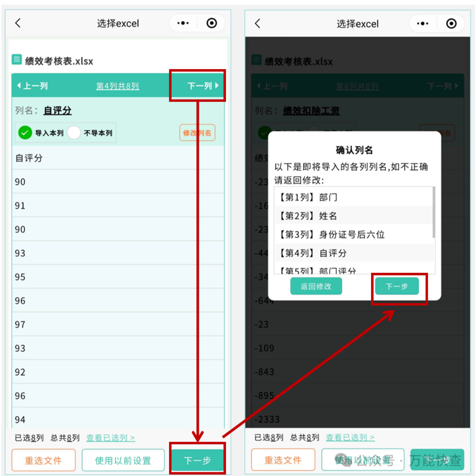
Task: Click 下一步 in the 确认列名 dialog
Action: click(397, 287)
